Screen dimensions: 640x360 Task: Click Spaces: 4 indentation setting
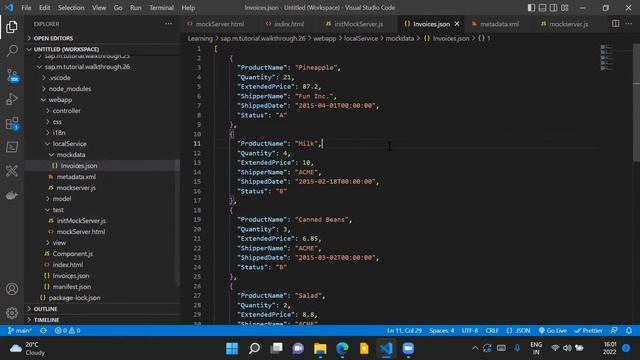441,330
